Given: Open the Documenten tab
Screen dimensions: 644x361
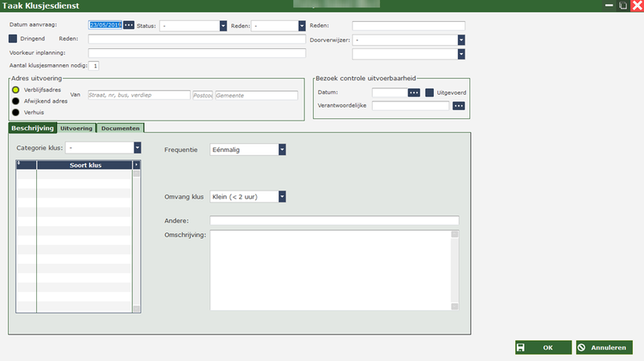Looking at the screenshot, I should 121,128.
